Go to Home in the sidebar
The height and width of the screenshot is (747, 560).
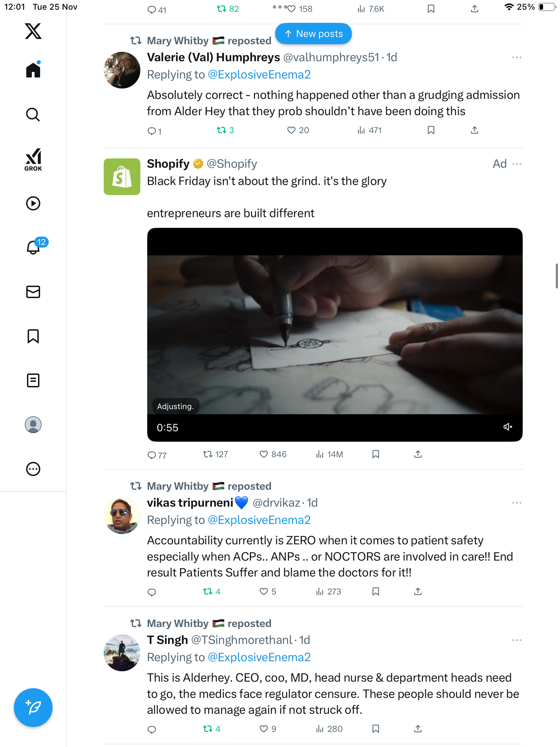[33, 70]
